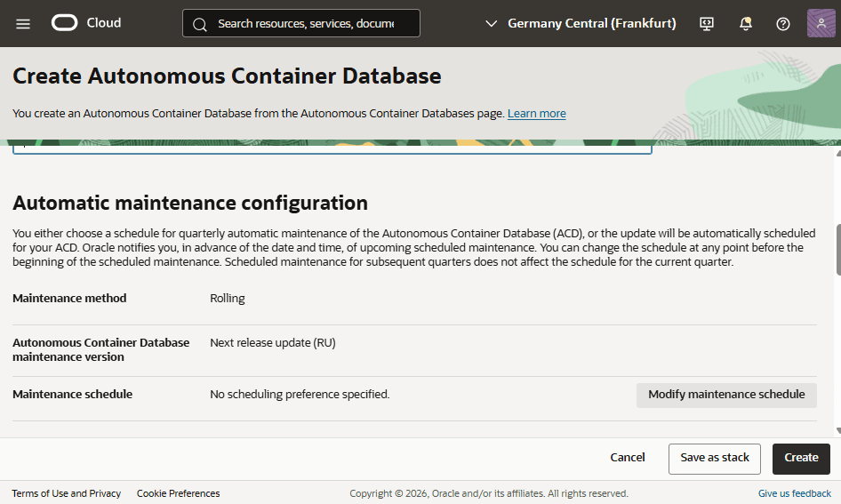Open the Cloud Shell developer tools icon
This screenshot has width=841, height=504.
pos(707,24)
